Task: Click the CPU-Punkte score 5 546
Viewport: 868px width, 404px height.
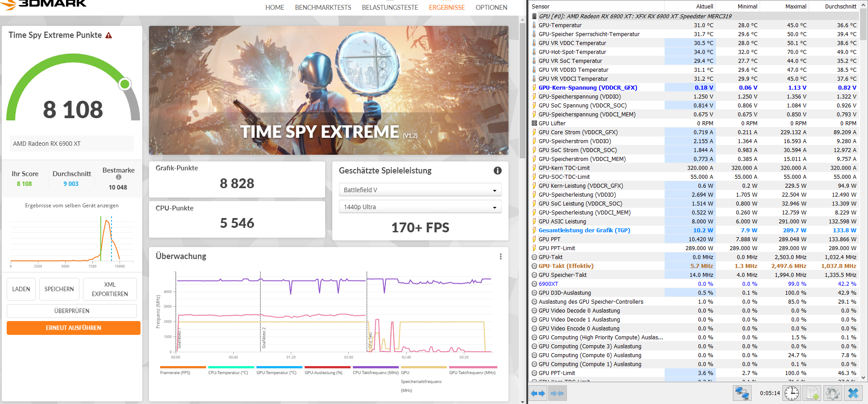Action: [237, 223]
